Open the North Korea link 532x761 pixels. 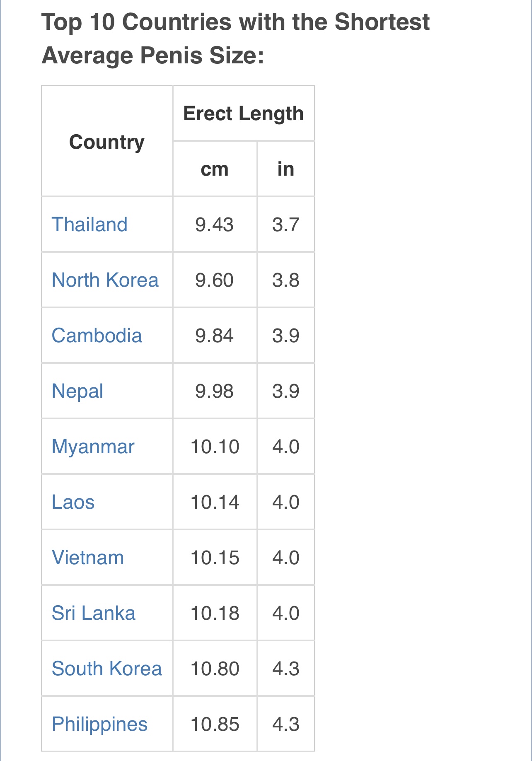click(105, 280)
